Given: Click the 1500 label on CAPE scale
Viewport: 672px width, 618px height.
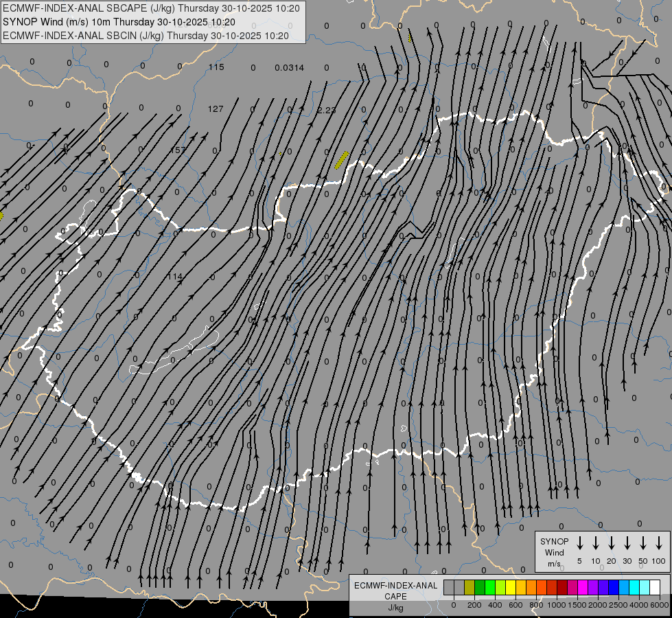Looking at the screenshot, I should point(577,605).
